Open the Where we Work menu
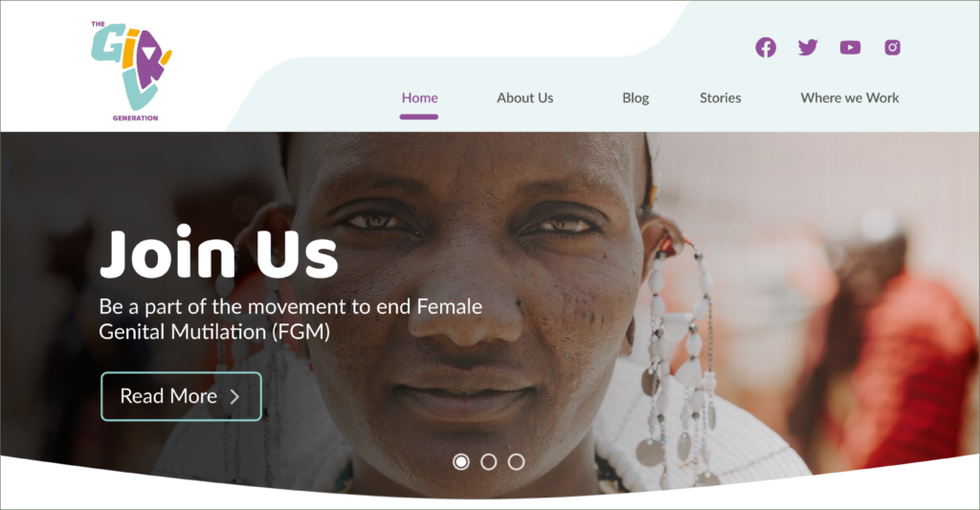The height and width of the screenshot is (510, 980). pos(850,99)
